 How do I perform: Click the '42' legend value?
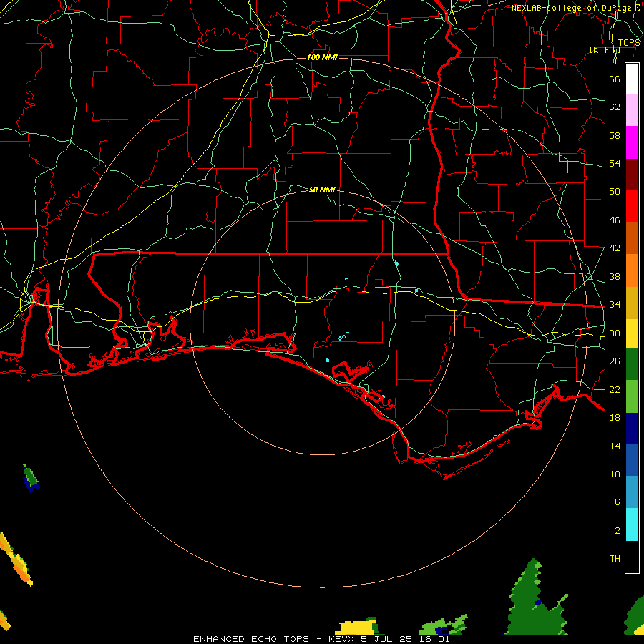615,248
